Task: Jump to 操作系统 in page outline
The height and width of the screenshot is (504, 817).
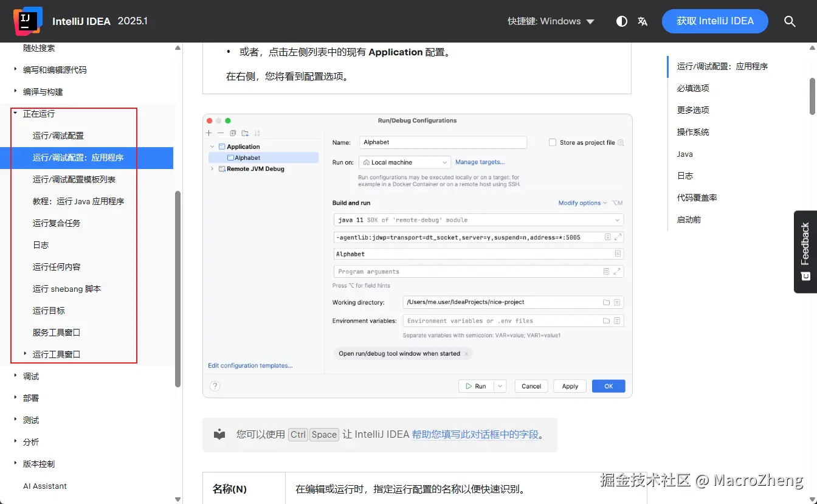Action: pyautogui.click(x=693, y=132)
